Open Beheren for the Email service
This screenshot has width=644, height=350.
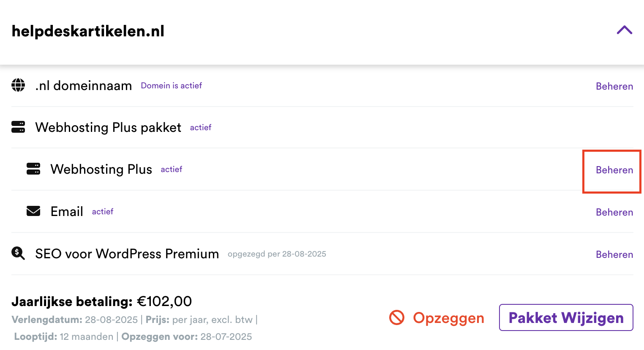pyautogui.click(x=614, y=212)
